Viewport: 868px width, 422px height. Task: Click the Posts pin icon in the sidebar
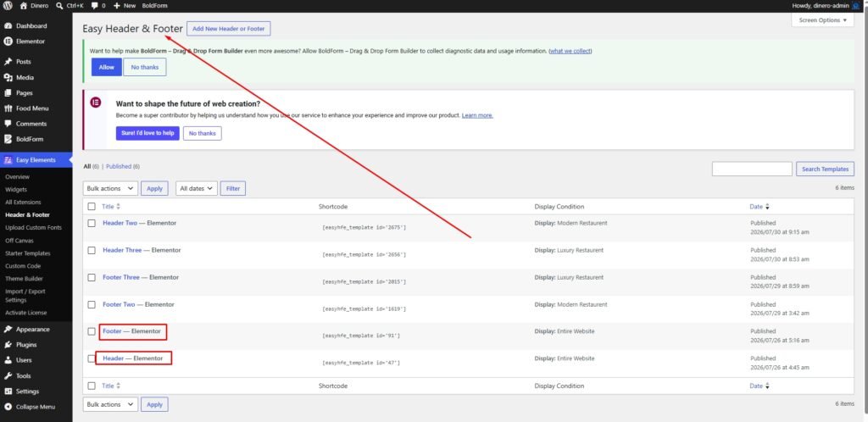pos(8,61)
